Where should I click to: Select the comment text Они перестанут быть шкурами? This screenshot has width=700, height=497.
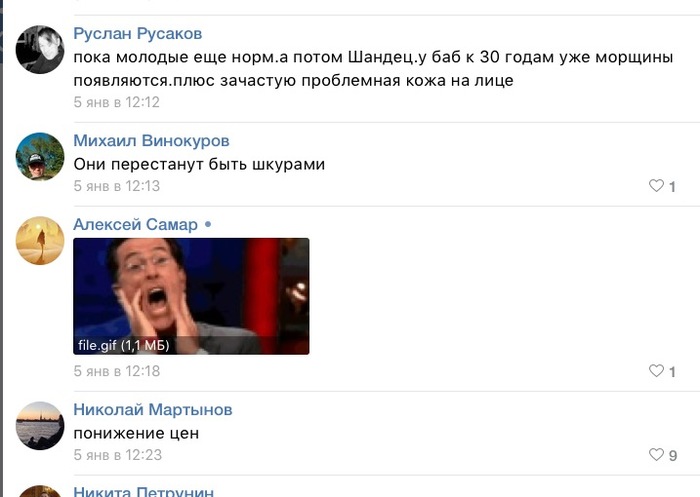click(199, 164)
